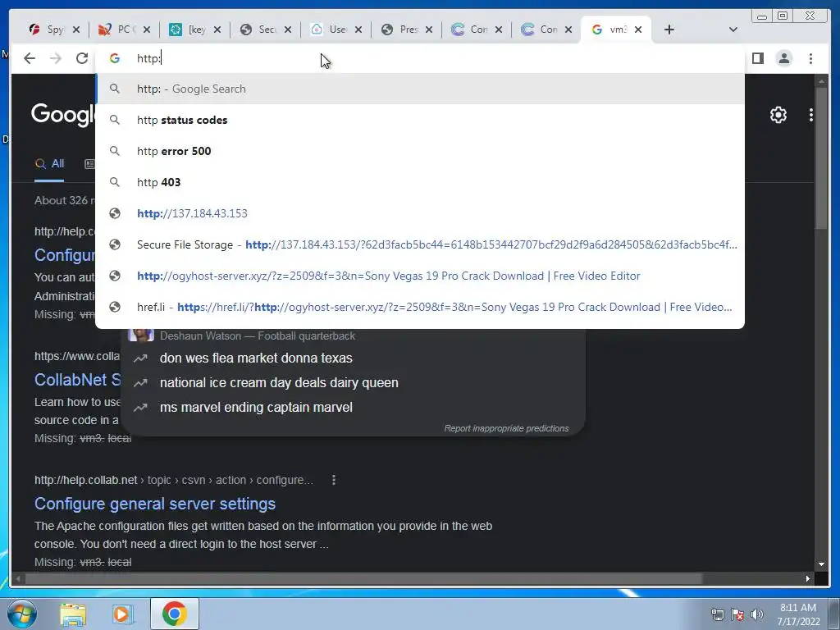
Task: Close the [key tab
Action: click(x=217, y=30)
